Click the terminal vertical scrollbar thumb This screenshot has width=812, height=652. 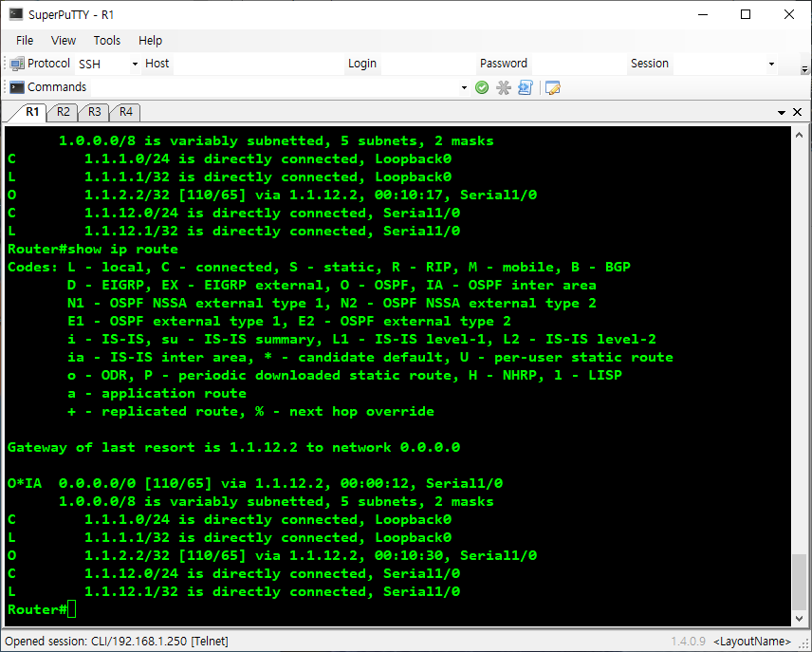pos(799,582)
